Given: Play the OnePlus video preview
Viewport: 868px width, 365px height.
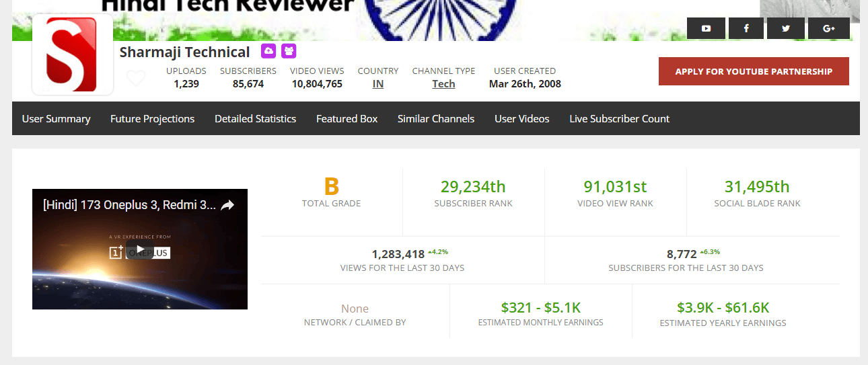Looking at the screenshot, I should tap(140, 250).
